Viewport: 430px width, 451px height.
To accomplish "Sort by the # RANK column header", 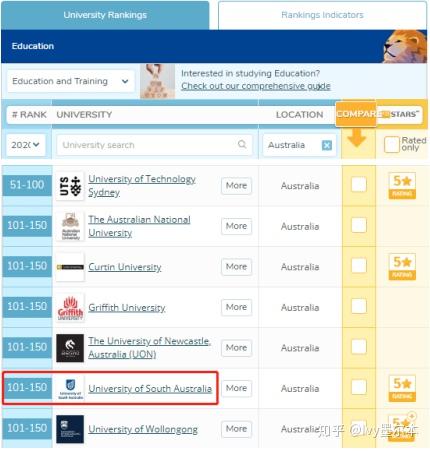I will point(29,115).
